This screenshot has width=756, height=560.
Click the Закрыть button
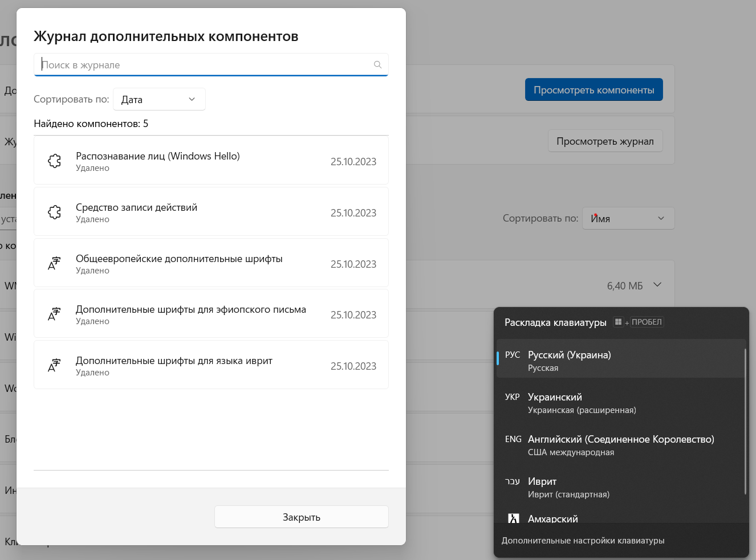click(x=302, y=517)
